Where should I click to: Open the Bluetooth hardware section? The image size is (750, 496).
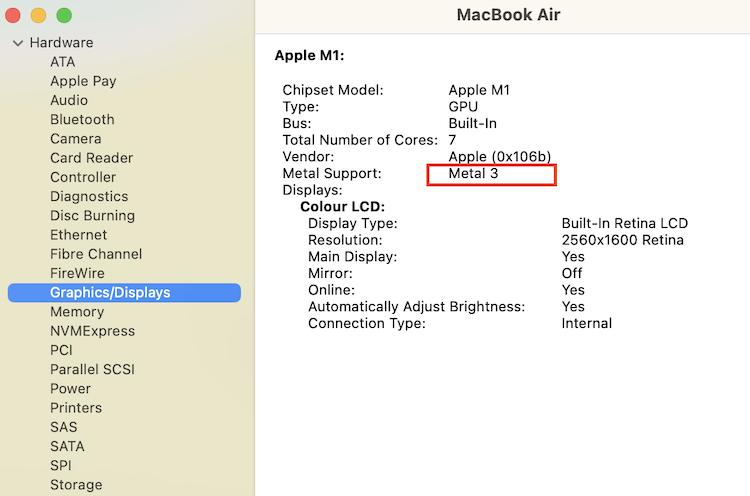point(82,119)
